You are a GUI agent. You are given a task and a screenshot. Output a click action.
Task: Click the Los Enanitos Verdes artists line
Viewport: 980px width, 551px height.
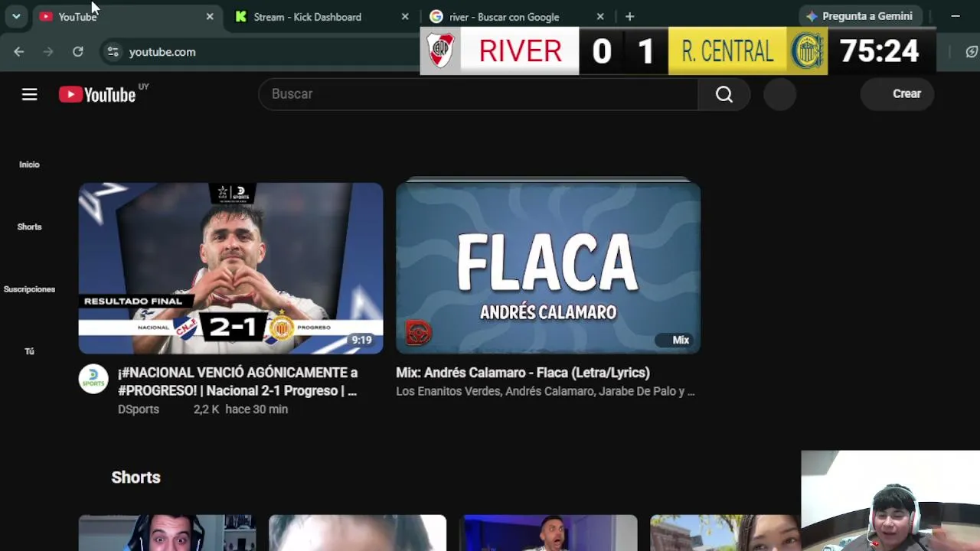coord(545,391)
